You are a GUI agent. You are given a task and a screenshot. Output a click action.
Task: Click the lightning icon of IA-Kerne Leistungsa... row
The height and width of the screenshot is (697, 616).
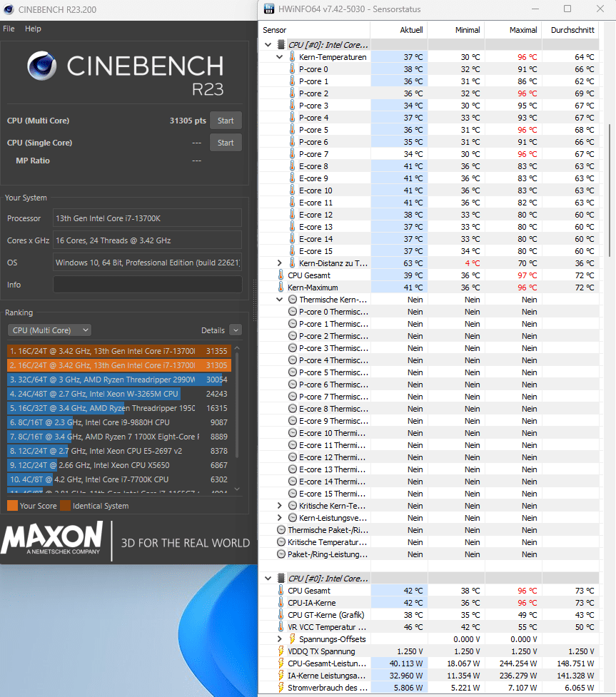point(281,675)
